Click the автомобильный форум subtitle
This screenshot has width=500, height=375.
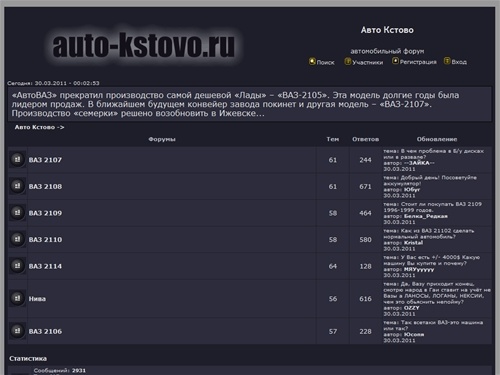coord(387,51)
